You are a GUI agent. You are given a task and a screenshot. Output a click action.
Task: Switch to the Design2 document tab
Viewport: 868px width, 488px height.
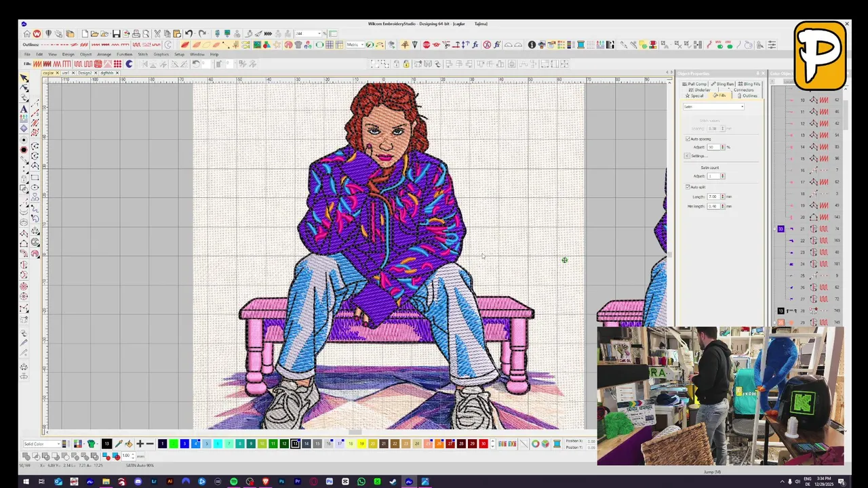[x=86, y=73]
